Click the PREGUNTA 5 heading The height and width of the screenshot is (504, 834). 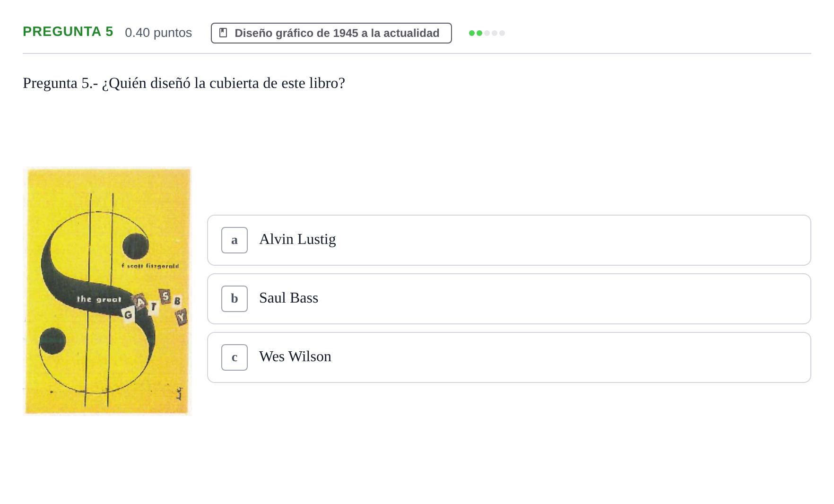coord(68,32)
